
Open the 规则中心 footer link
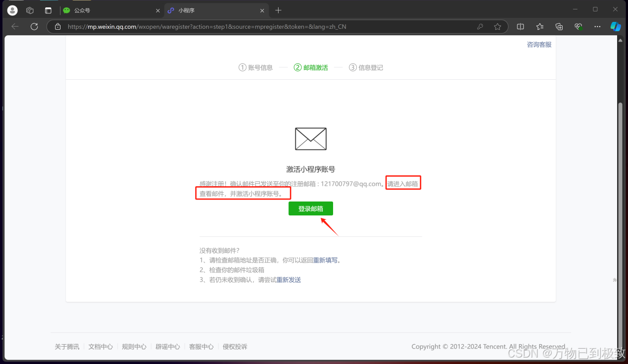point(134,347)
